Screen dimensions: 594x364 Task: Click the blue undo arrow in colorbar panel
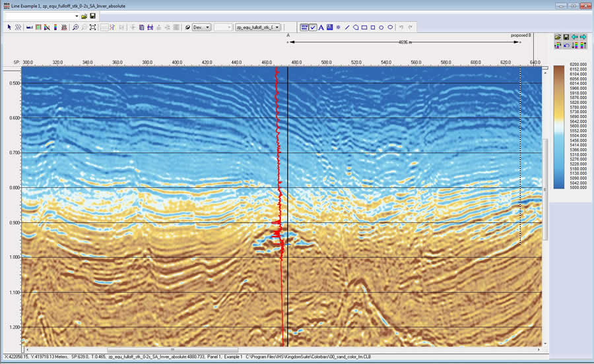pyautogui.click(x=566, y=45)
